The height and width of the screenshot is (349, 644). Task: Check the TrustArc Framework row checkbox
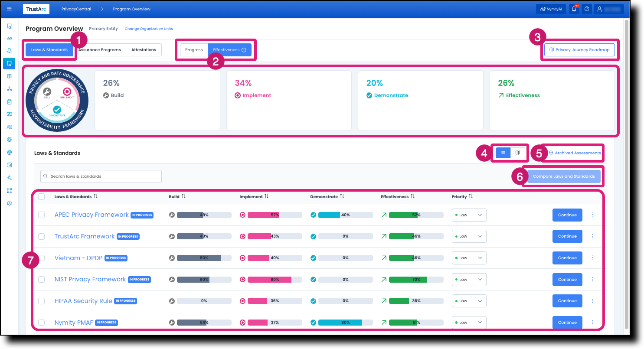[42, 236]
